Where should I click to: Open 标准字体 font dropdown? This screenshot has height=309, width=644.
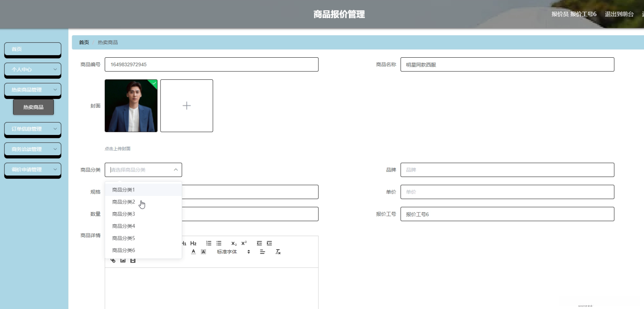[x=233, y=252]
